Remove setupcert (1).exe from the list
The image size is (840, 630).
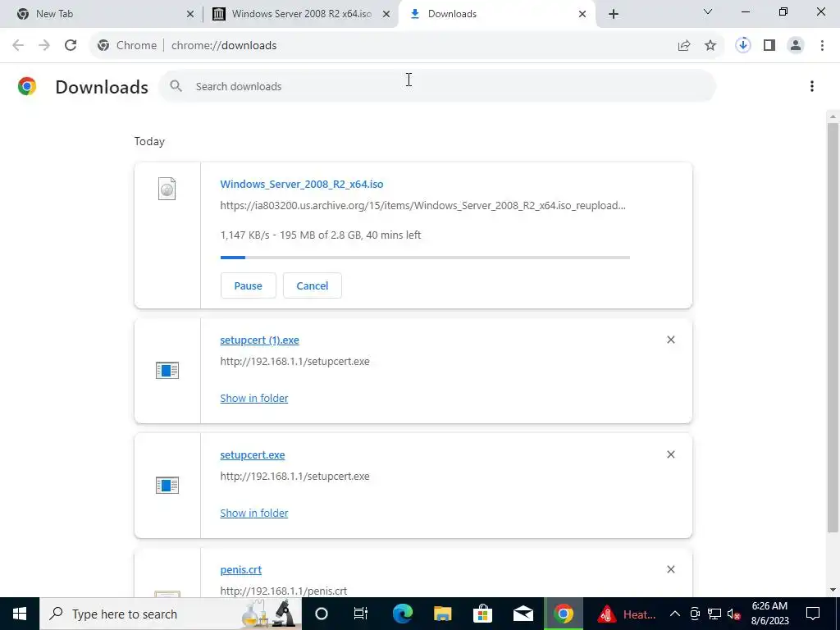click(x=671, y=340)
